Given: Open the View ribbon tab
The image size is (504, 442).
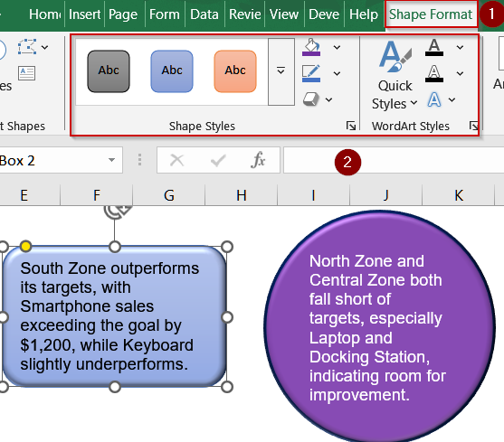Looking at the screenshot, I should (x=284, y=14).
